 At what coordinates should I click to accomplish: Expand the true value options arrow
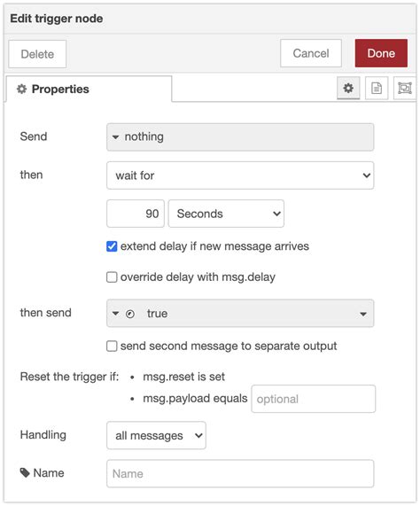[x=363, y=314]
